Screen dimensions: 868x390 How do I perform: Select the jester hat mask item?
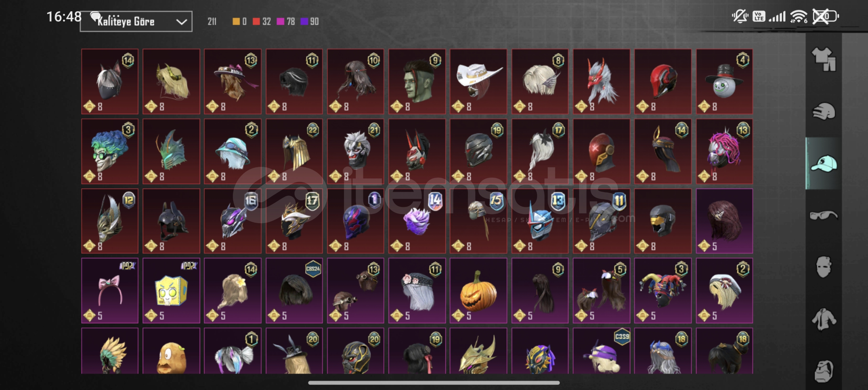(x=663, y=291)
